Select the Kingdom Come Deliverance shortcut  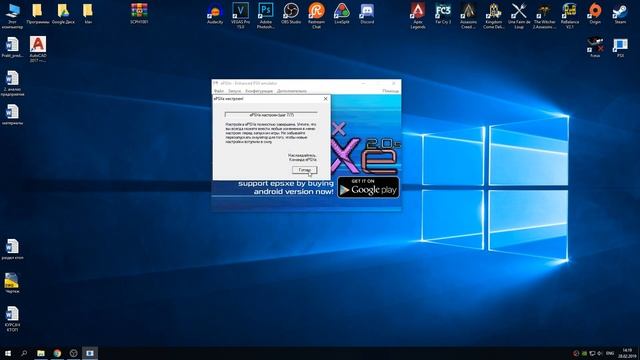[x=493, y=16]
